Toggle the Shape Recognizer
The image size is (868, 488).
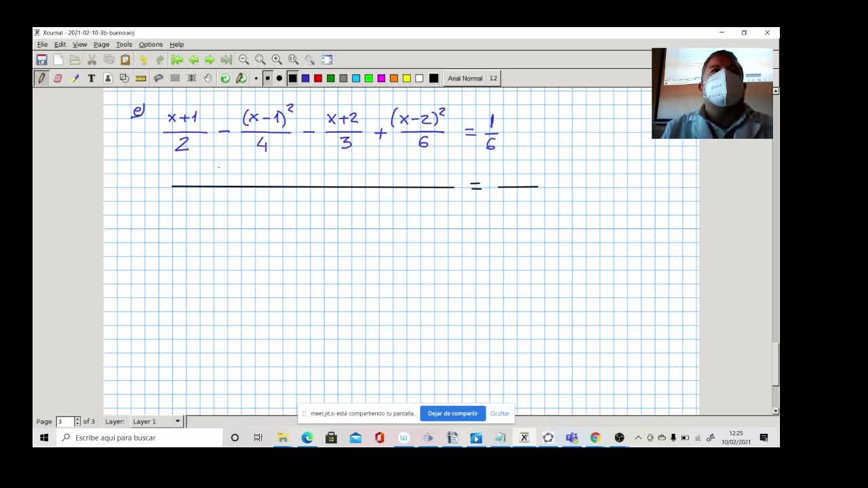tap(124, 79)
